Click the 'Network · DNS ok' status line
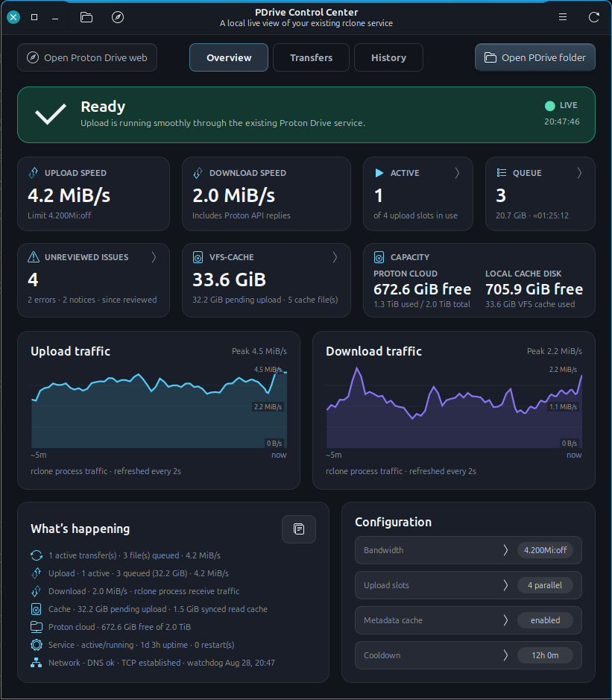The image size is (612, 700). [162, 663]
